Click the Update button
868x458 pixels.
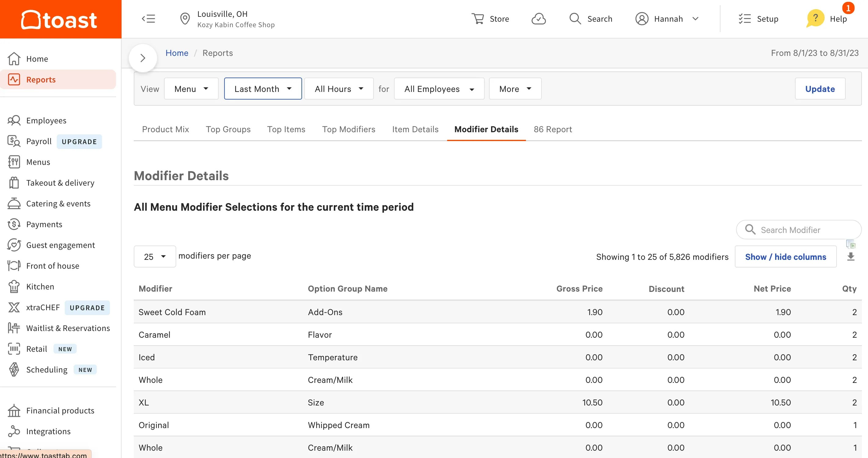click(820, 89)
